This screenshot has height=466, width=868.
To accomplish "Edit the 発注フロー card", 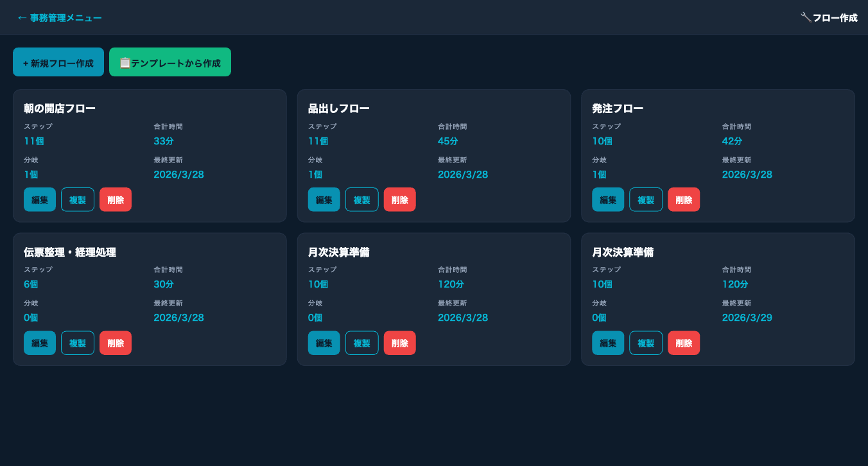I will (x=608, y=200).
